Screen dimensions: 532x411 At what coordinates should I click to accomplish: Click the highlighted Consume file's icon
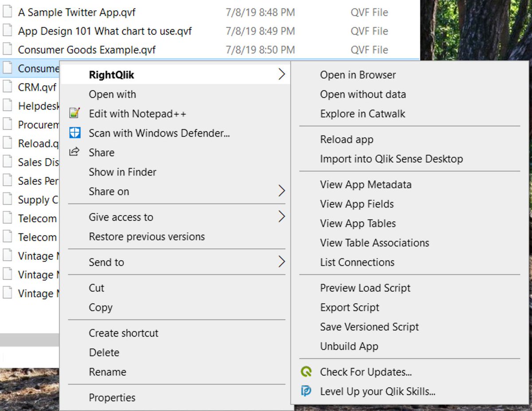[x=7, y=68]
